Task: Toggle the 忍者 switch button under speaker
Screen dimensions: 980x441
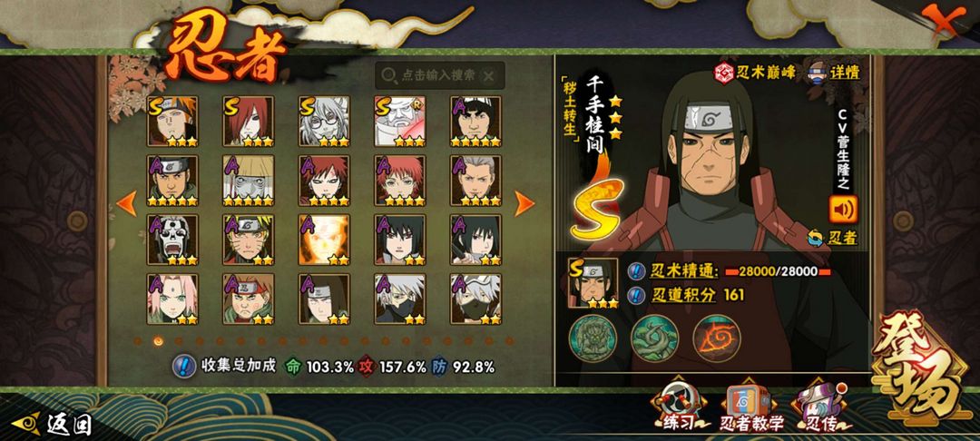Action: tap(832, 238)
